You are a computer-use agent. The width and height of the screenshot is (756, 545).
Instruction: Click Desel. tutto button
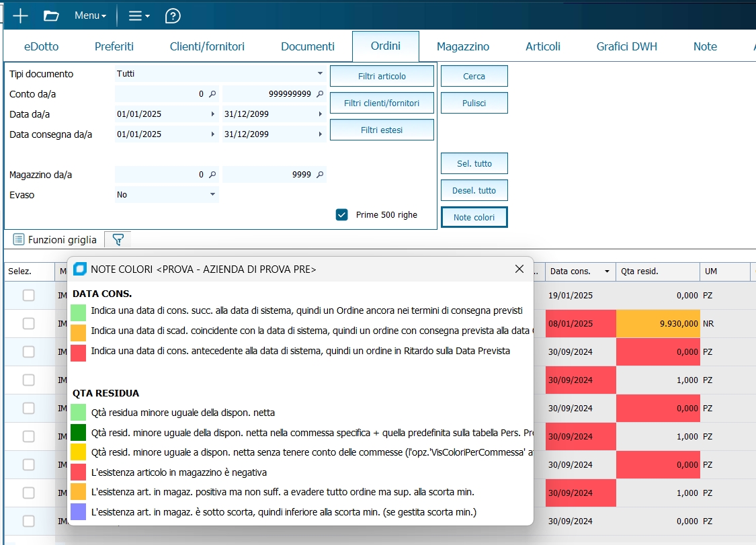[x=474, y=190]
